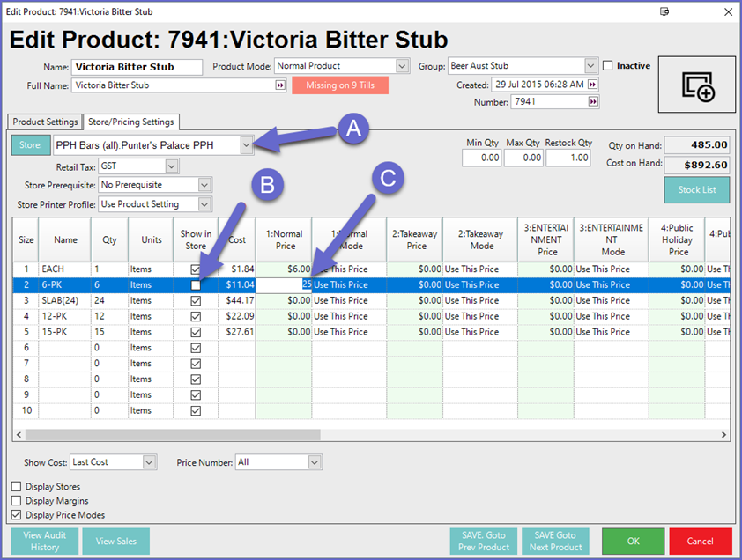Enable the Display Stores checkbox

click(x=17, y=487)
